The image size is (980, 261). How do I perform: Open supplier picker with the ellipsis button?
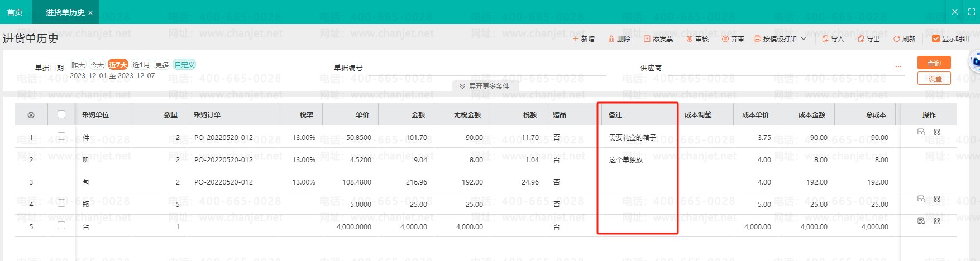click(898, 67)
